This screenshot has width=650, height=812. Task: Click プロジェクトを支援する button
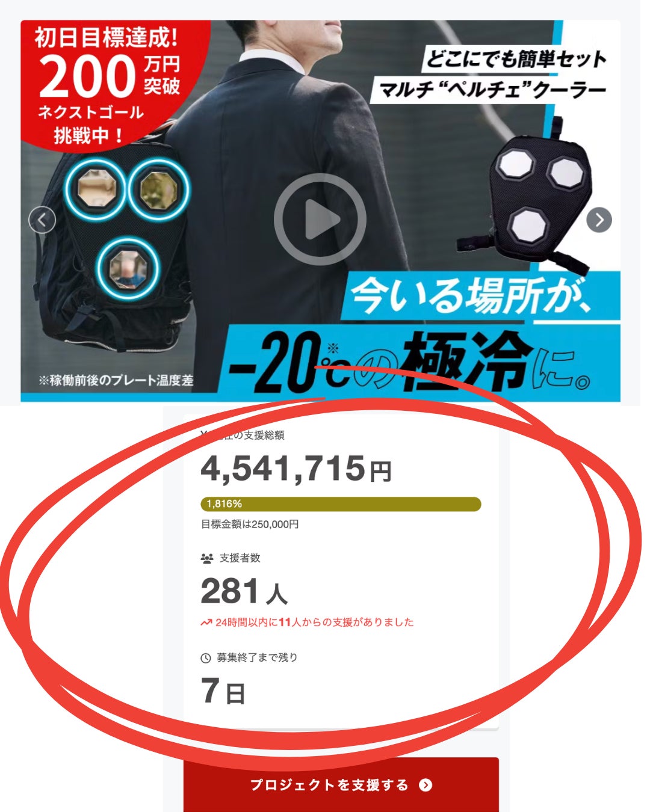(x=341, y=784)
